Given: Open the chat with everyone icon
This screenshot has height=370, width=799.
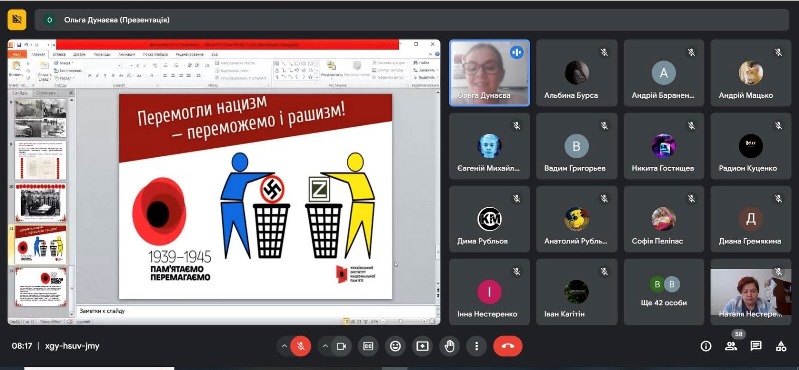Looking at the screenshot, I should pyautogui.click(x=756, y=347).
